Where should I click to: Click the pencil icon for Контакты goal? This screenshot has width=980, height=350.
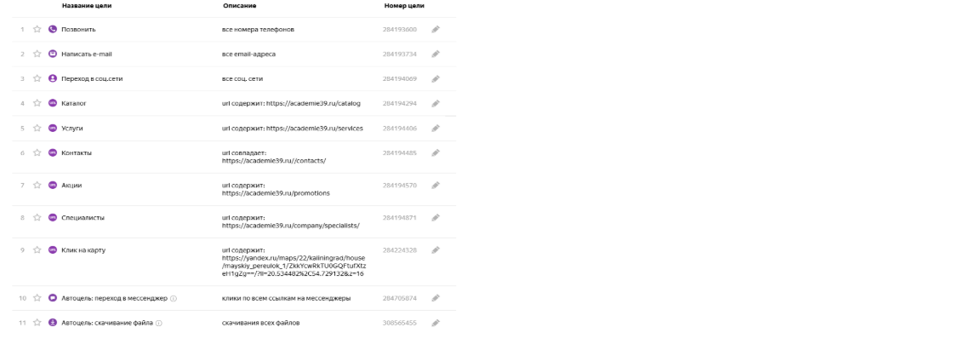[x=436, y=152]
